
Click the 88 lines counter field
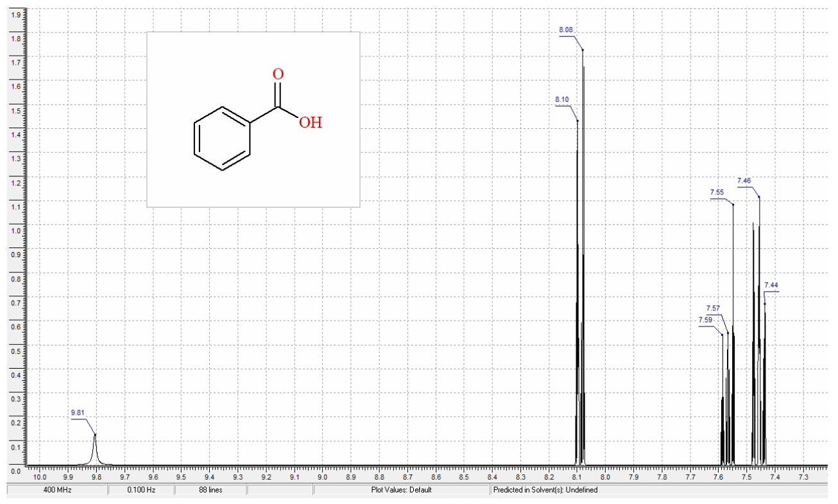coord(210,489)
